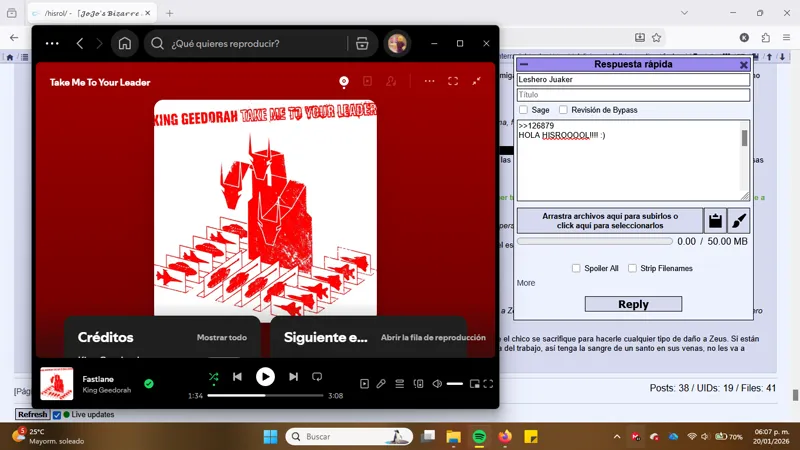Viewport: 800px width, 450px height.
Task: Click the green saved checkmark for Fastlane
Action: click(148, 384)
